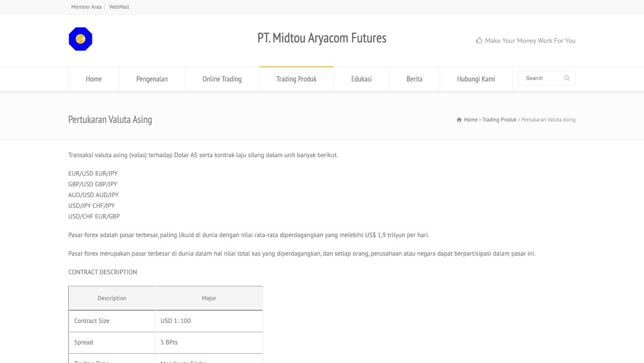This screenshot has width=644, height=363.
Task: Click the CONTRACT DESCRIPTION heading
Action: [102, 272]
